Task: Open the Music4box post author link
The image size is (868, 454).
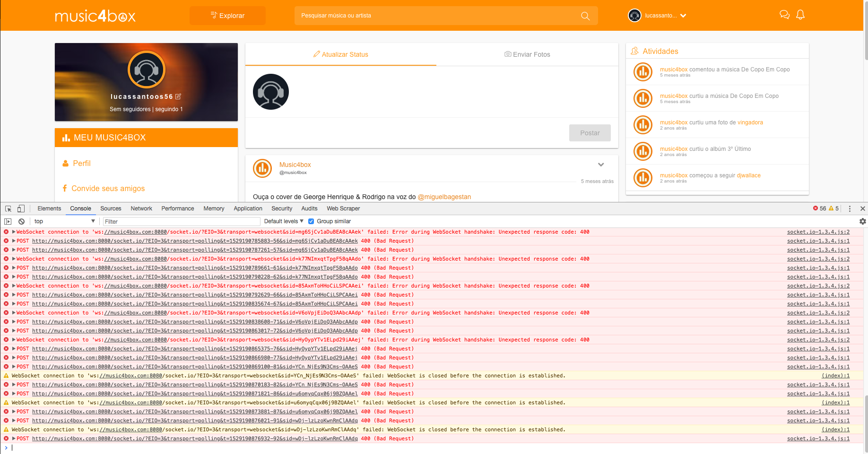Action: click(295, 165)
